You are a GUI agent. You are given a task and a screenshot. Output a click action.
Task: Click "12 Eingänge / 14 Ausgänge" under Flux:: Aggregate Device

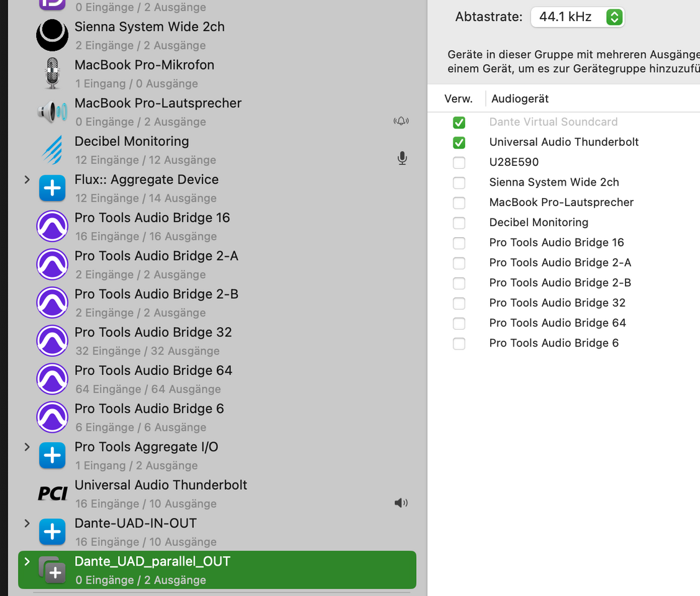click(146, 199)
